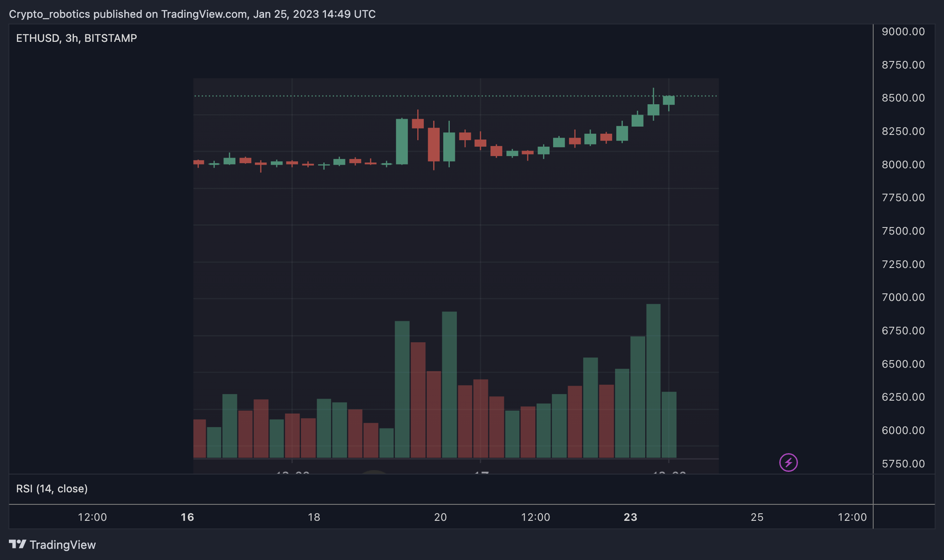Click the tallest green volume bar
This screenshot has width=944, height=560.
click(653, 381)
